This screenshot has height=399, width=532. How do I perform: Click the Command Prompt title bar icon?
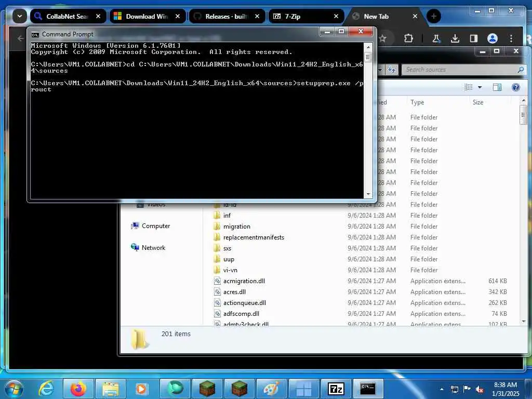point(35,34)
